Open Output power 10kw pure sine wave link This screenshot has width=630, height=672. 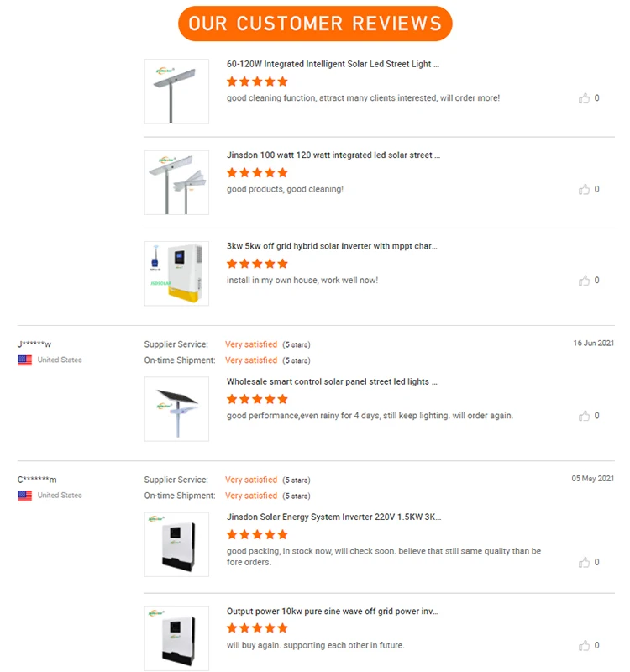(332, 612)
